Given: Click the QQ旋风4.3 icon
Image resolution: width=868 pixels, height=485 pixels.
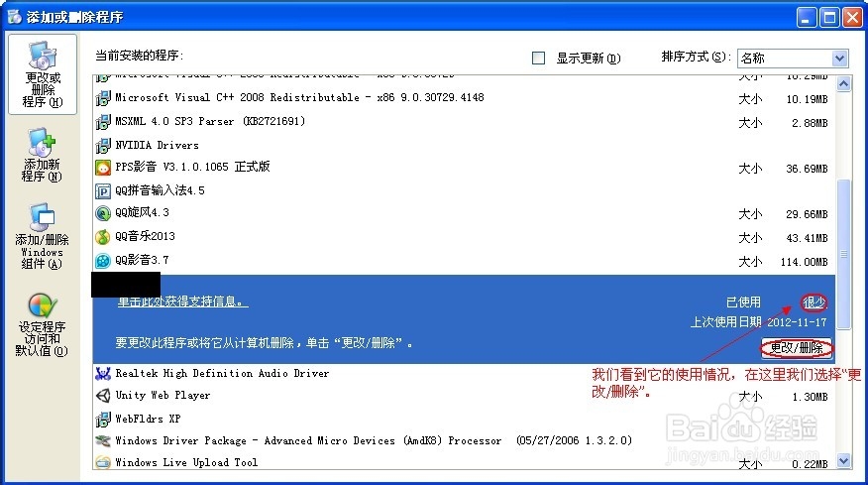Looking at the screenshot, I should tap(103, 213).
